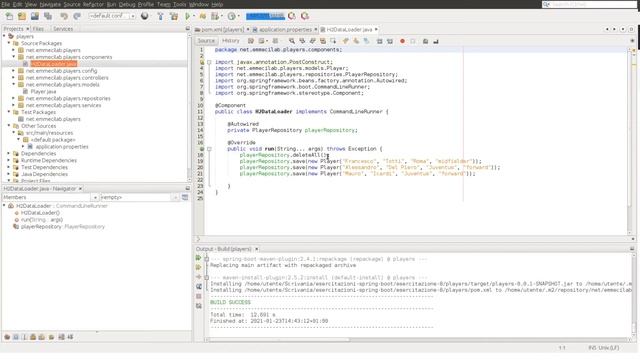The height and width of the screenshot is (360, 640).
Task: Open the Refactor menu
Action: (x=93, y=4)
